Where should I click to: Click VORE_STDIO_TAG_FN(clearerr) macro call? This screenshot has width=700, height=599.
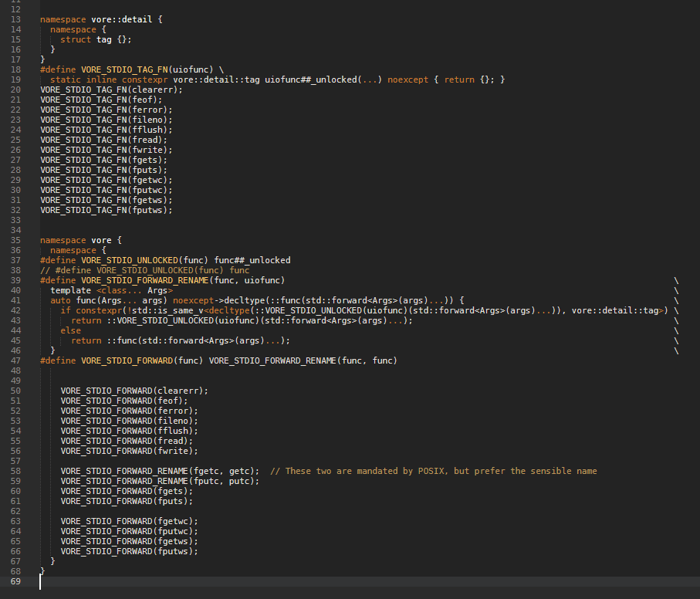(112, 90)
